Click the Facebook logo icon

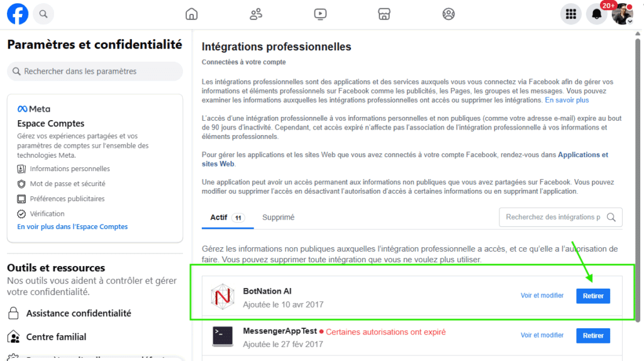[18, 14]
